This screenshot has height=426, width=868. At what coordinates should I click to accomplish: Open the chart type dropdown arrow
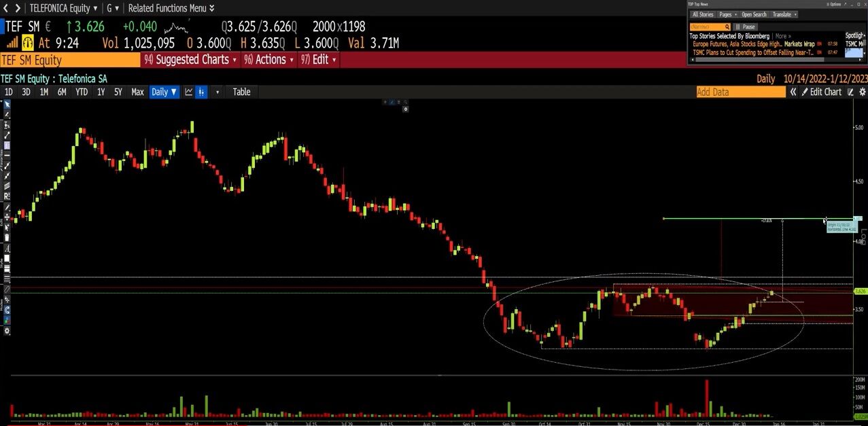[x=218, y=92]
